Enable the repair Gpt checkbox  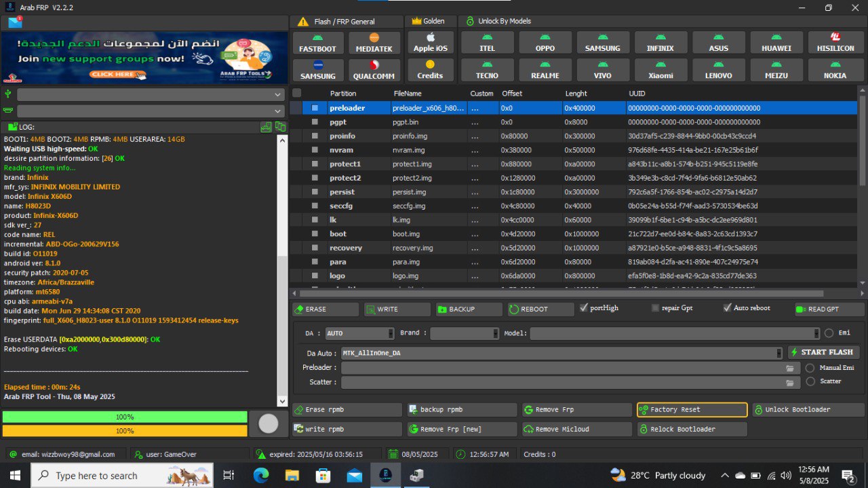tap(655, 308)
